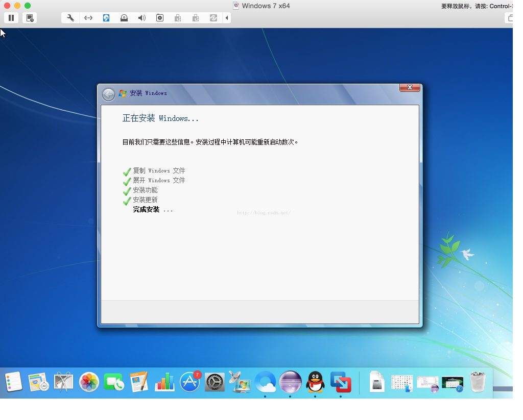The width and height of the screenshot is (523, 420).
Task: Open the scissors screenshot app in Dock
Action: click(63, 382)
